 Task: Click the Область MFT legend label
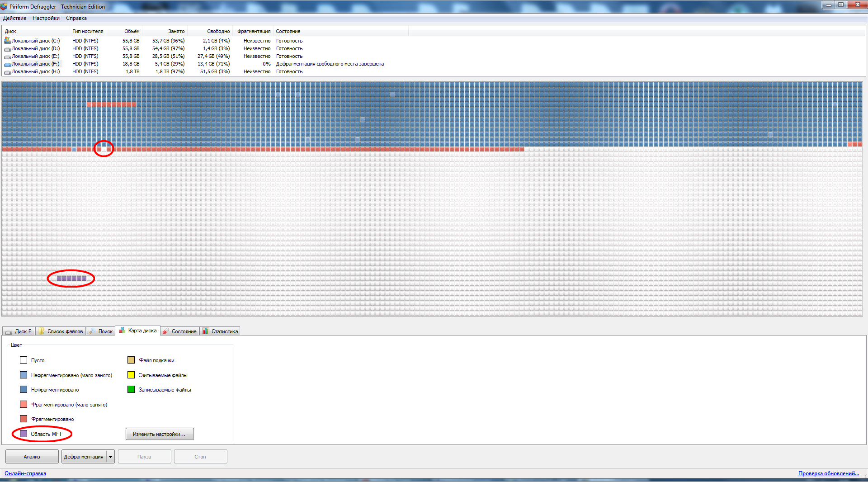click(x=46, y=434)
